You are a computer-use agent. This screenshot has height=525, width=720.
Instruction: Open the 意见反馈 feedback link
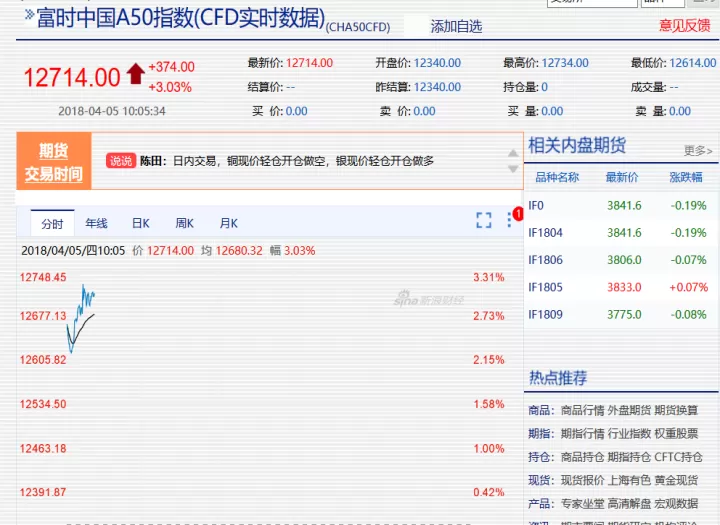(x=685, y=25)
